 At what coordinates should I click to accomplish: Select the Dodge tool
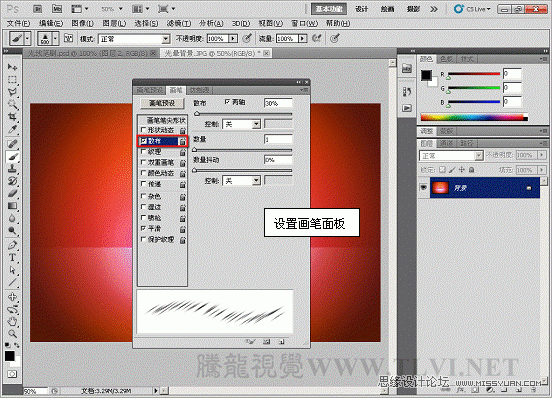pyautogui.click(x=12, y=230)
